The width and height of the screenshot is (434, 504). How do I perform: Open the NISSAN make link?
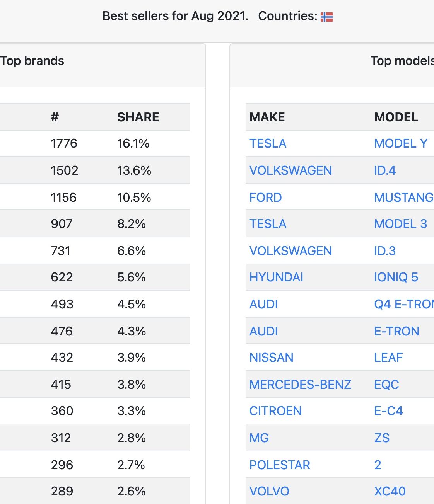click(x=271, y=358)
